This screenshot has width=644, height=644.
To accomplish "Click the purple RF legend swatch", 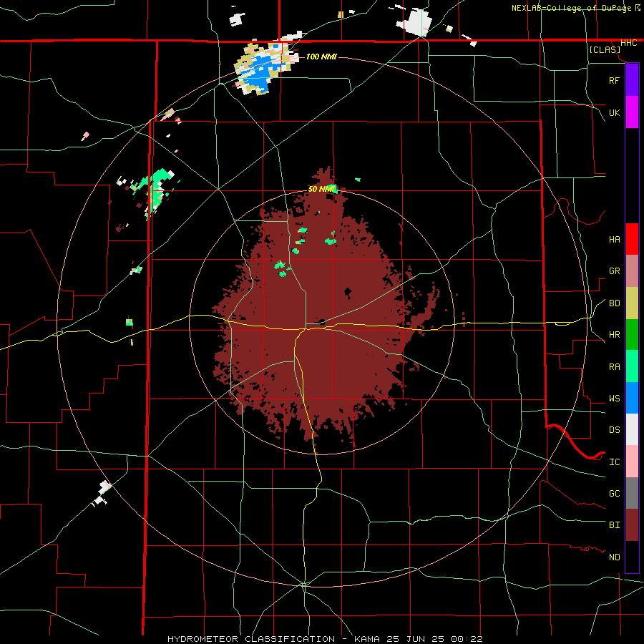I will (632, 80).
